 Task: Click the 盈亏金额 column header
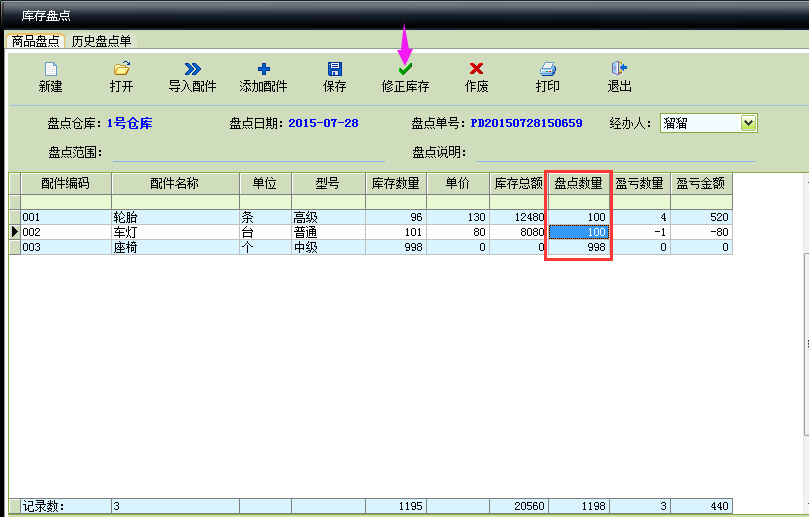[701, 183]
